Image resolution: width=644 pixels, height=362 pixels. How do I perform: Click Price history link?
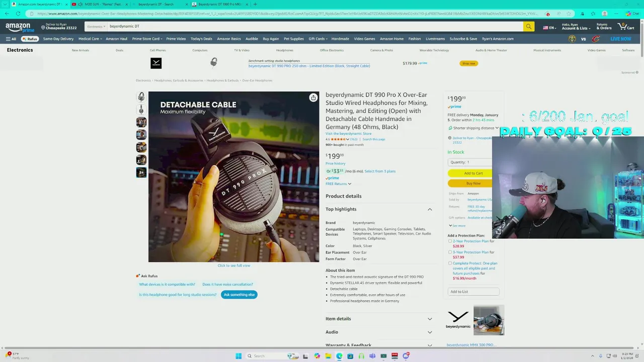pyautogui.click(x=336, y=163)
